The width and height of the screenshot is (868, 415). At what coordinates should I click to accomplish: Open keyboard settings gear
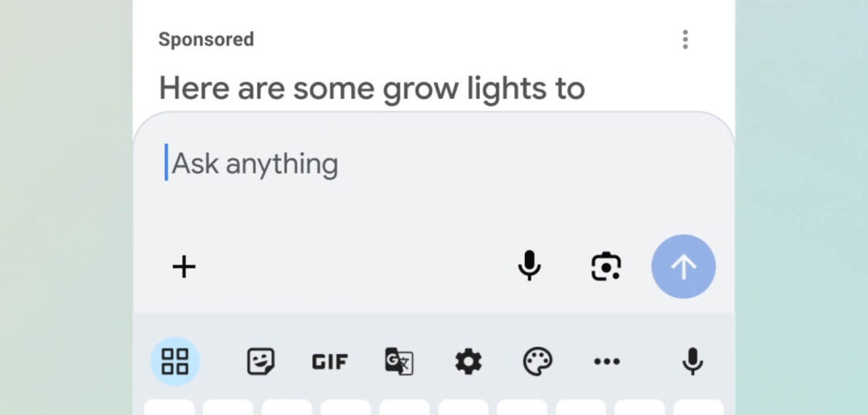point(468,362)
